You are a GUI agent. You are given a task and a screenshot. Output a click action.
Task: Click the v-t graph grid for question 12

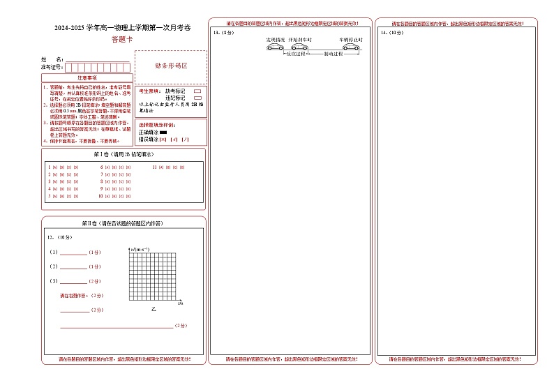(153, 276)
